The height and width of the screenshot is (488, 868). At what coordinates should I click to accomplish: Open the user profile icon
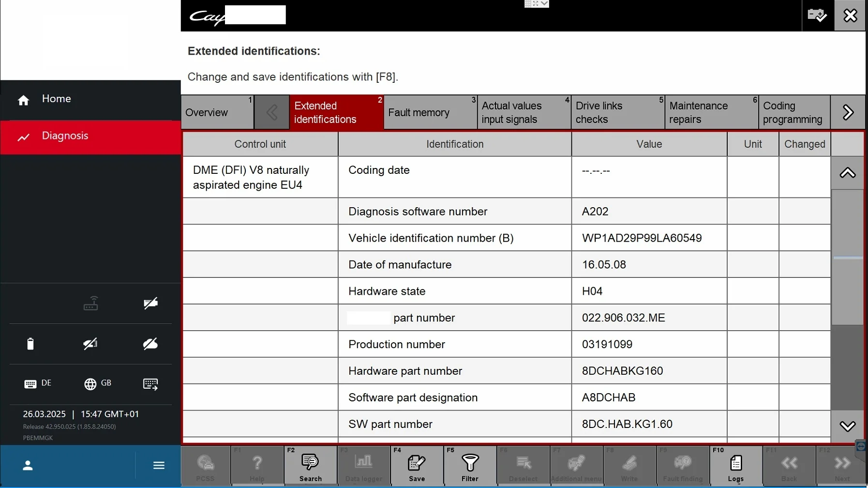pyautogui.click(x=28, y=466)
